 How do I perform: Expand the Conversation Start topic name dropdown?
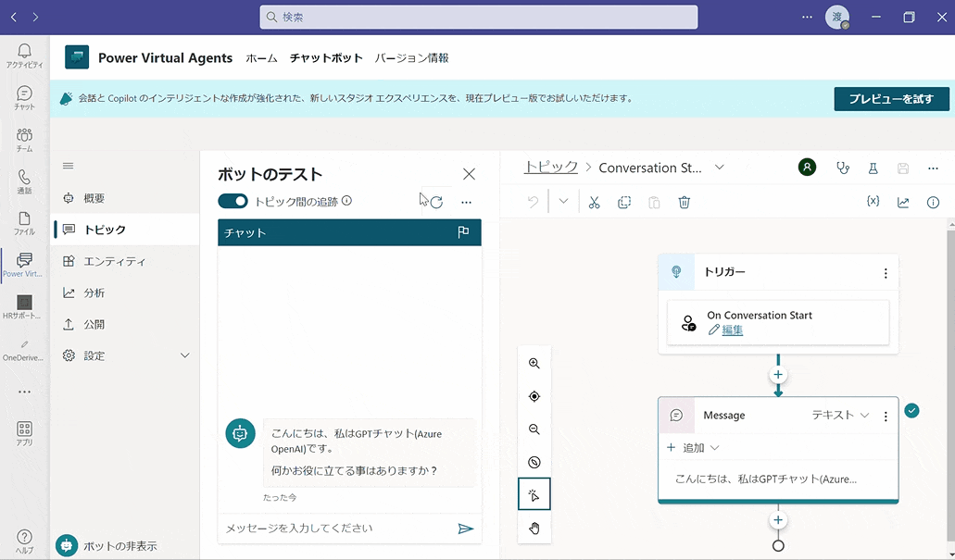(x=719, y=168)
